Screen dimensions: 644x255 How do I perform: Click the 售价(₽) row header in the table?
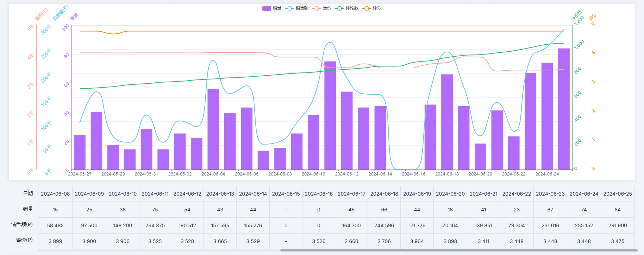tap(24, 240)
